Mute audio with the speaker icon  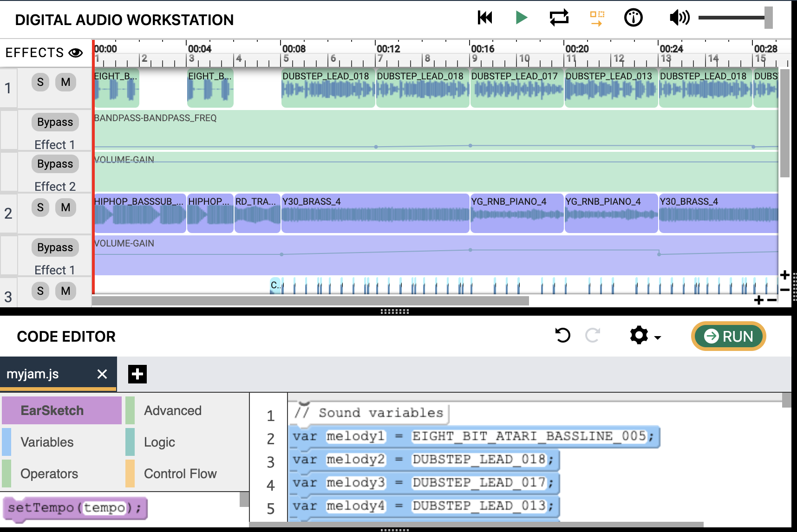coord(679,18)
